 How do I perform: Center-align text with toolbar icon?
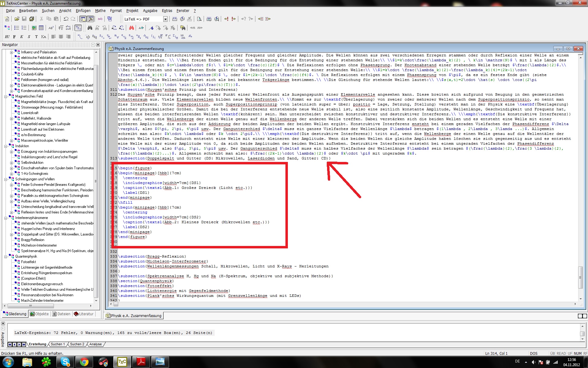pyautogui.click(x=61, y=37)
